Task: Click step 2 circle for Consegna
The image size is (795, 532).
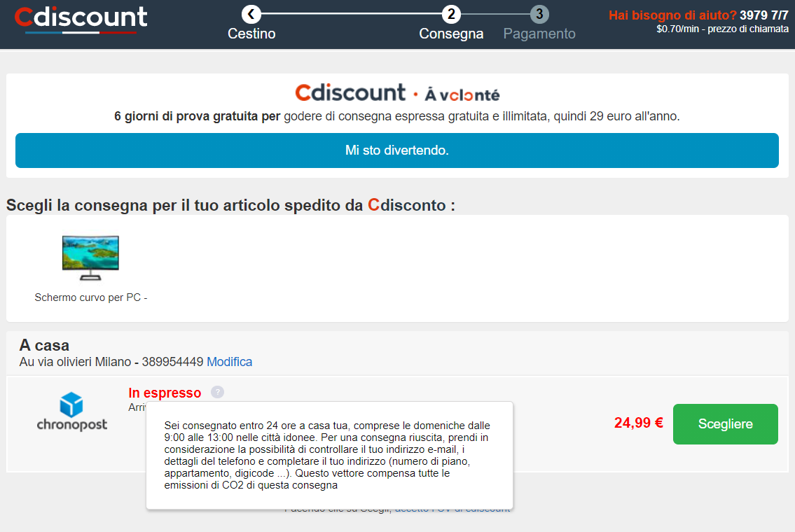Action: 451,14
